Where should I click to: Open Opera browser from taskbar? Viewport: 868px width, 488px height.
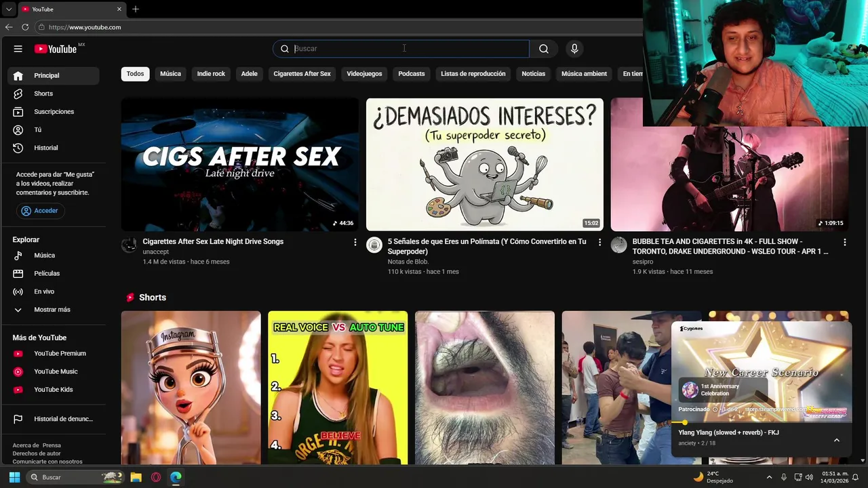[156, 477]
